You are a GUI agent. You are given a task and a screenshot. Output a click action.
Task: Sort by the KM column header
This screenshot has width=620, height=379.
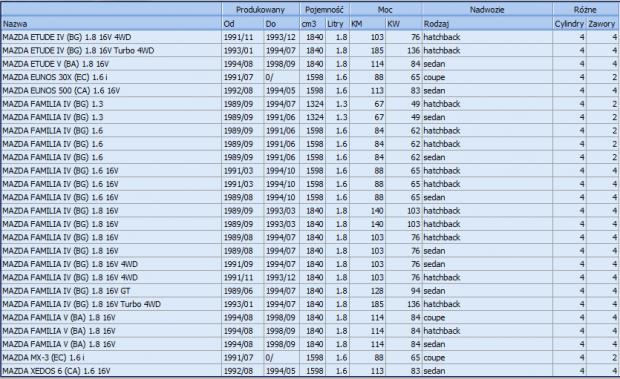368,24
